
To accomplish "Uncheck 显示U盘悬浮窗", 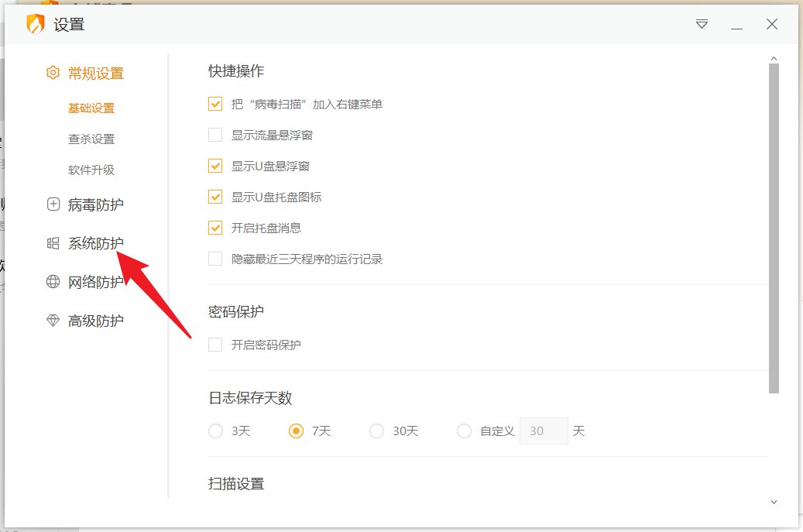I will (x=214, y=166).
